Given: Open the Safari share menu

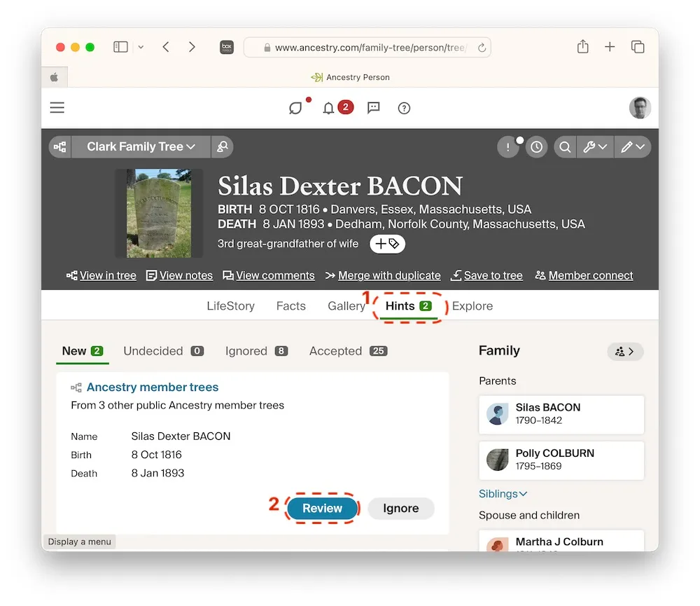Looking at the screenshot, I should 582,46.
